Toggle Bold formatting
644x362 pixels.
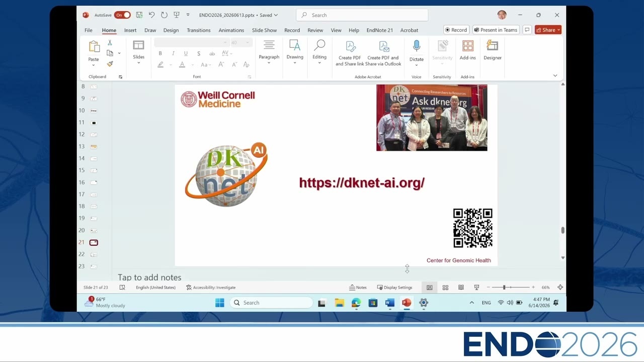160,54
